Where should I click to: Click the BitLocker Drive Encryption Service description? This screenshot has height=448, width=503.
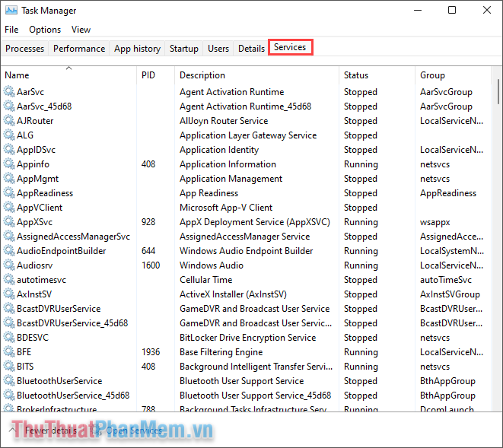[247, 337]
